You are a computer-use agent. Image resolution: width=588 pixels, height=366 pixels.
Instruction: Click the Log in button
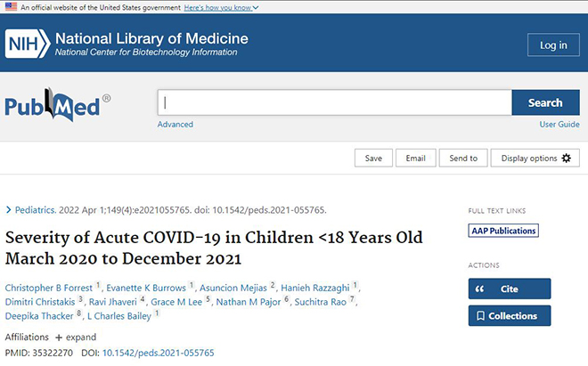point(553,45)
